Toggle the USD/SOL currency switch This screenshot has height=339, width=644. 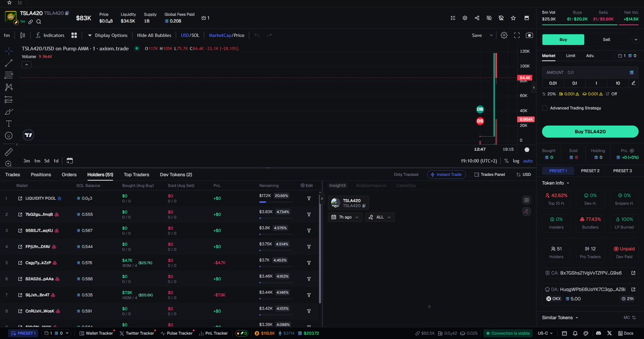tap(190, 35)
